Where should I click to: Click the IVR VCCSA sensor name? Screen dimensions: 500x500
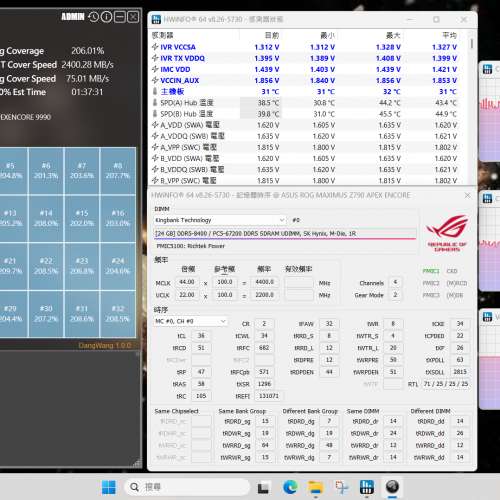click(178, 47)
